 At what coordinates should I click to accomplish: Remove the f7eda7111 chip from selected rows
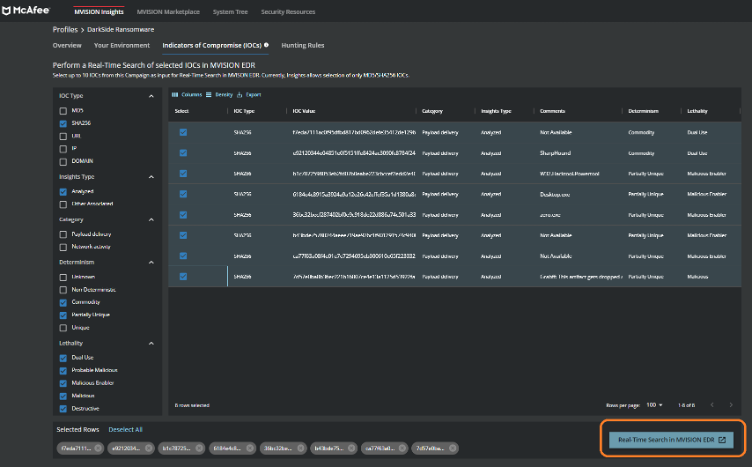click(x=98, y=449)
